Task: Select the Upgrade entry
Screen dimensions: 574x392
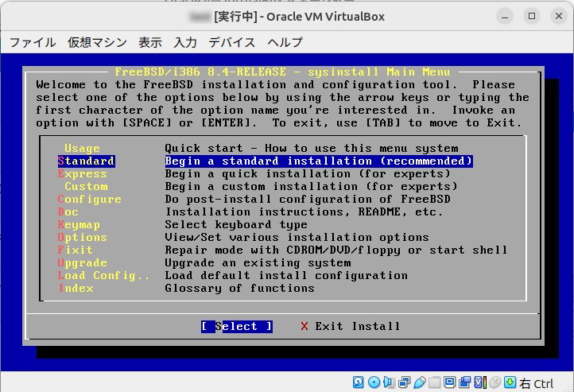Action: click(x=83, y=263)
